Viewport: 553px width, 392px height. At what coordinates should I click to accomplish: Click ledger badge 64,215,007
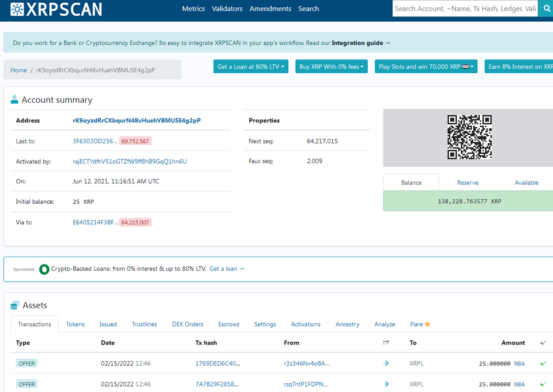point(135,222)
